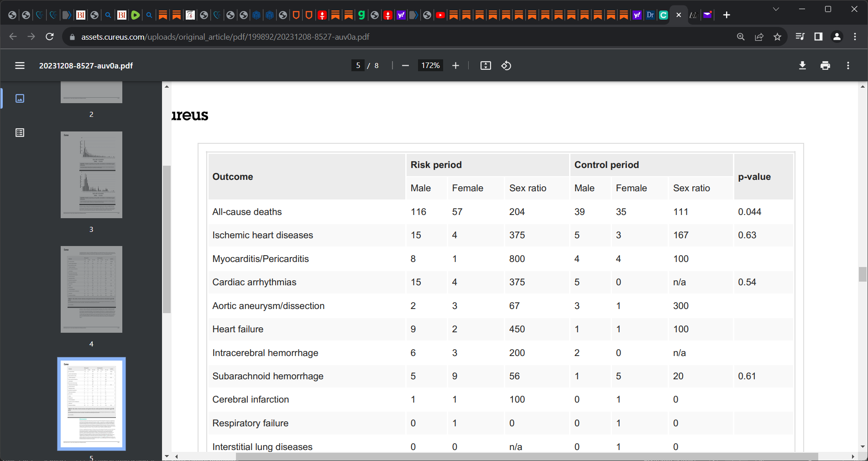
Task: Edit the current page number field
Action: [x=358, y=66]
